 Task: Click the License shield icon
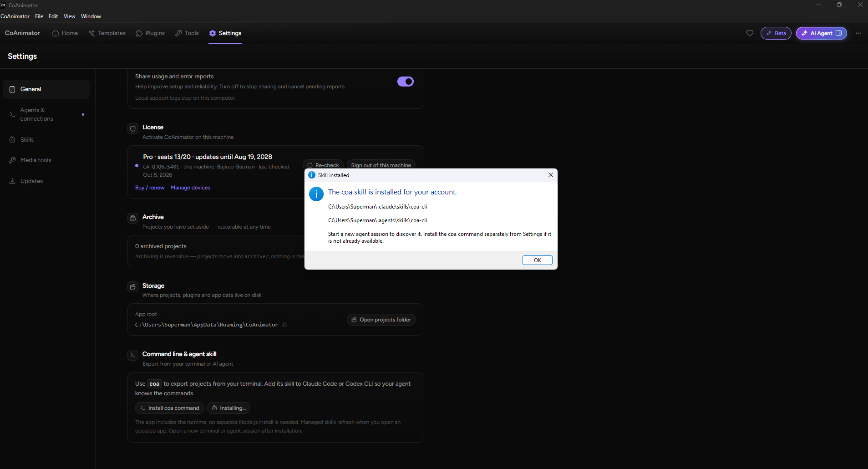click(133, 129)
